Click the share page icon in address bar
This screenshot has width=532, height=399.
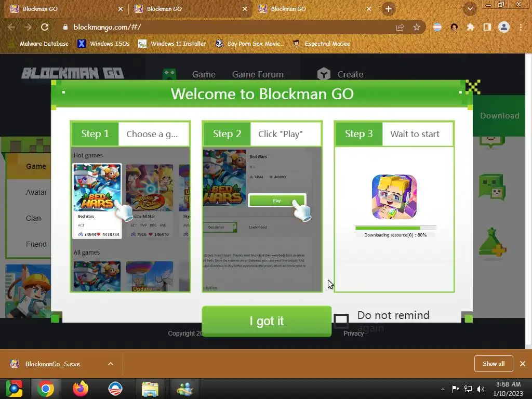[x=400, y=28]
